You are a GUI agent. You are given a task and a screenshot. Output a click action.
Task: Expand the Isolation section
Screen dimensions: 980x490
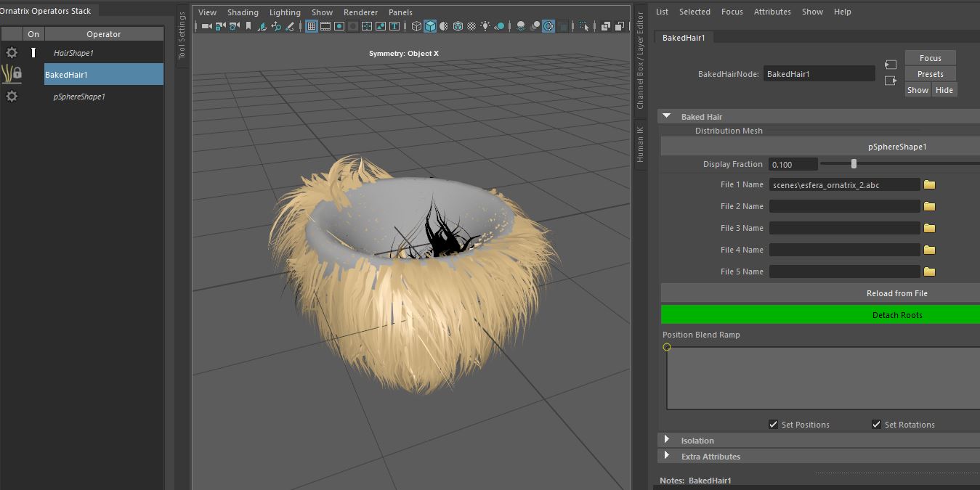pyautogui.click(x=667, y=440)
